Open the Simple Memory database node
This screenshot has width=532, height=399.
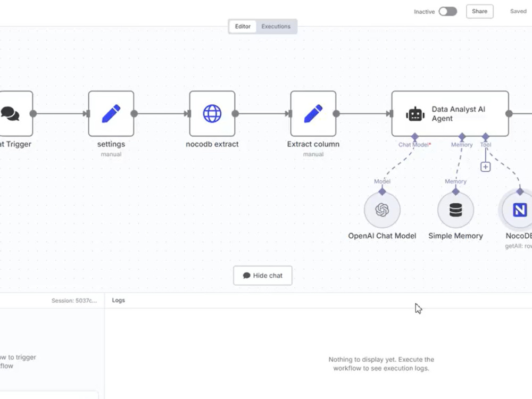pyautogui.click(x=456, y=210)
